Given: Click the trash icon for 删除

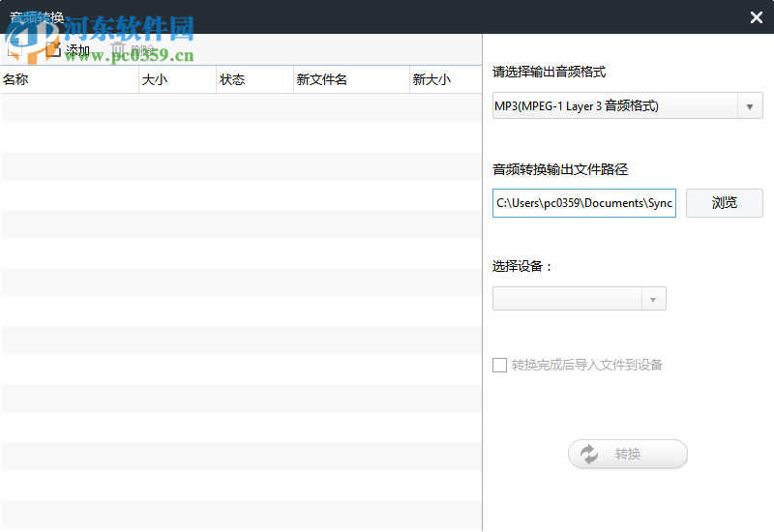Looking at the screenshot, I should 118,49.
